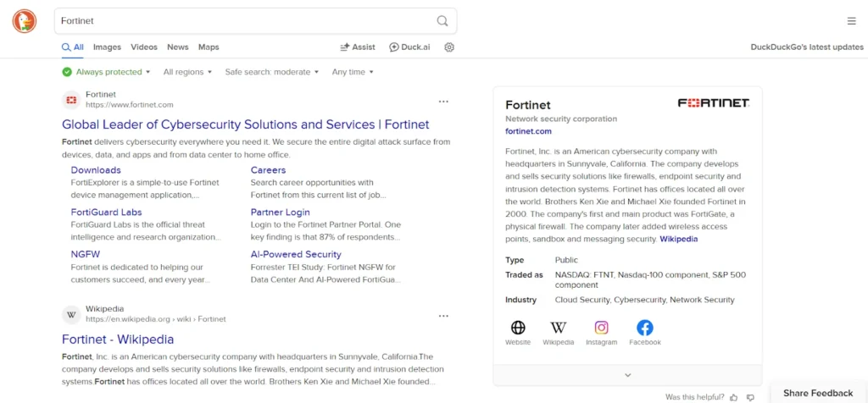Open search settings gear icon
Viewport: 868px width, 403px height.
pyautogui.click(x=449, y=47)
